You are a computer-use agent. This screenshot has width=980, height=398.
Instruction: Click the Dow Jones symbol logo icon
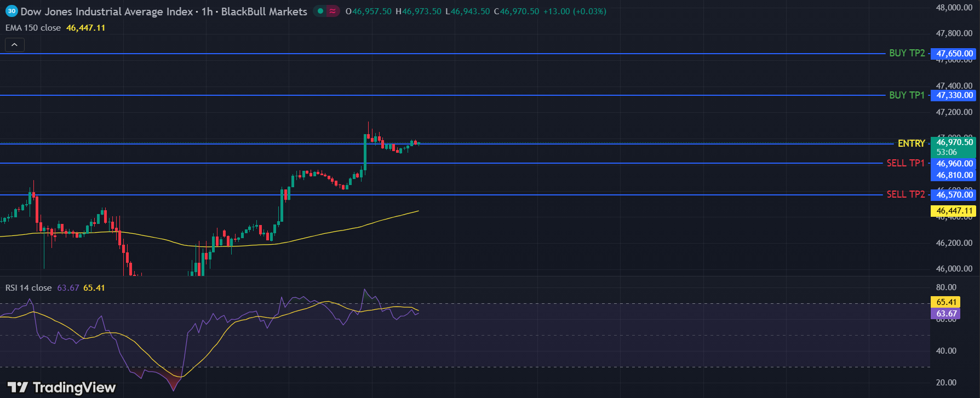(12, 11)
